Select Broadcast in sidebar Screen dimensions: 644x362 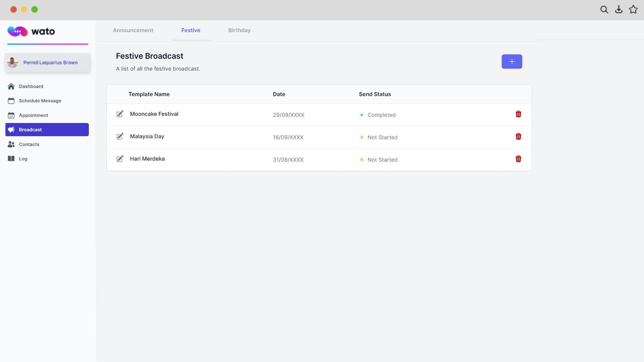click(47, 129)
